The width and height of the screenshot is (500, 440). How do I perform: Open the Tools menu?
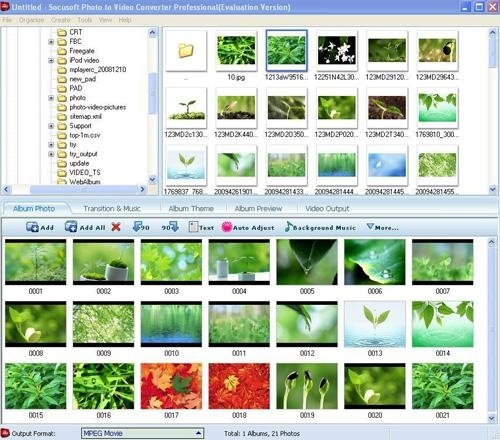coord(85,20)
